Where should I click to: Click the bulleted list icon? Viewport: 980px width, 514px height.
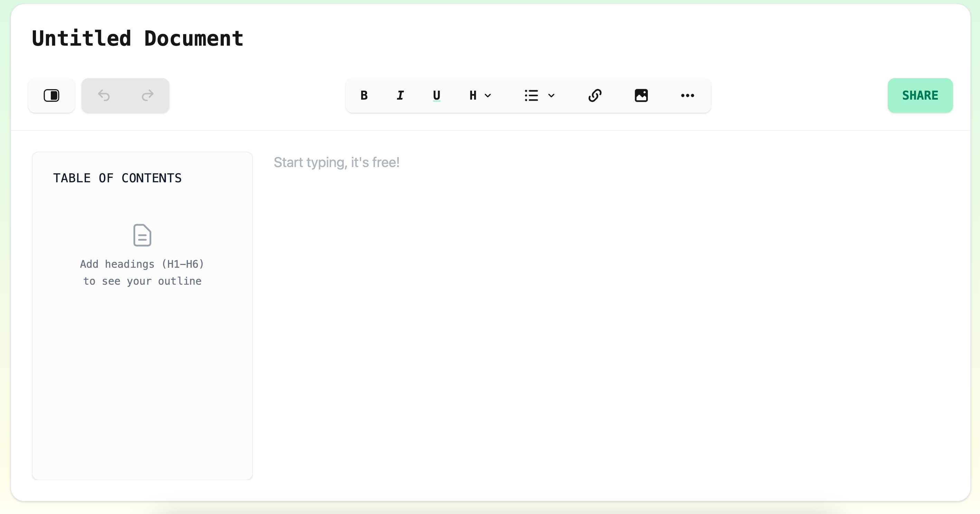pyautogui.click(x=531, y=95)
